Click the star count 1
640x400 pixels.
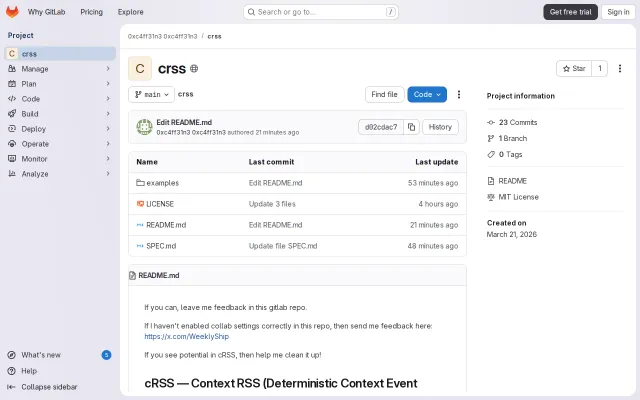[x=600, y=69]
